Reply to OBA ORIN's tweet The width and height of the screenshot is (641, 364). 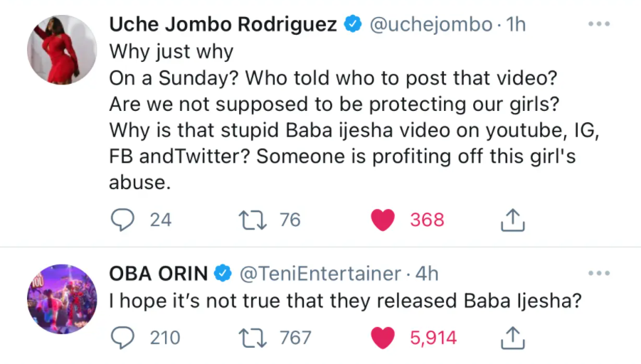124,337
